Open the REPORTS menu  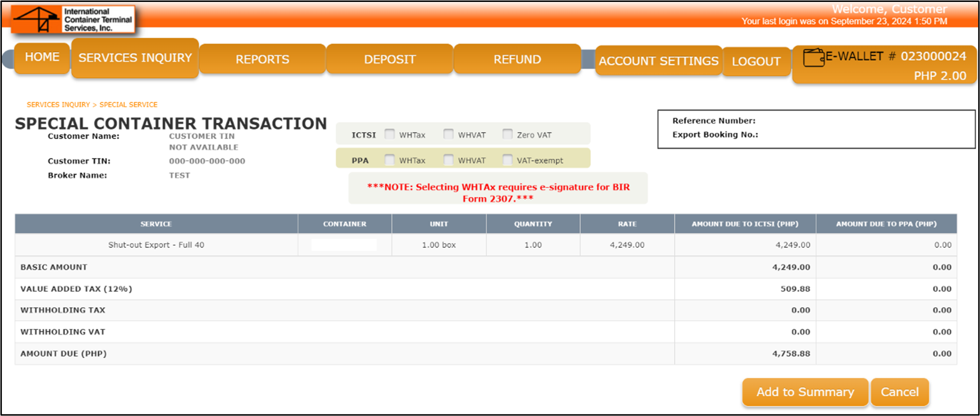[262, 59]
